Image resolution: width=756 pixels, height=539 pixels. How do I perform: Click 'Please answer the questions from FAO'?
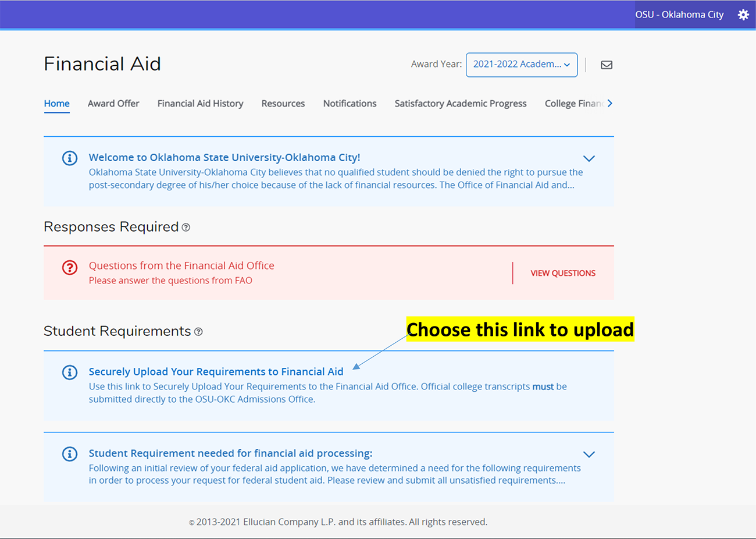(x=170, y=281)
